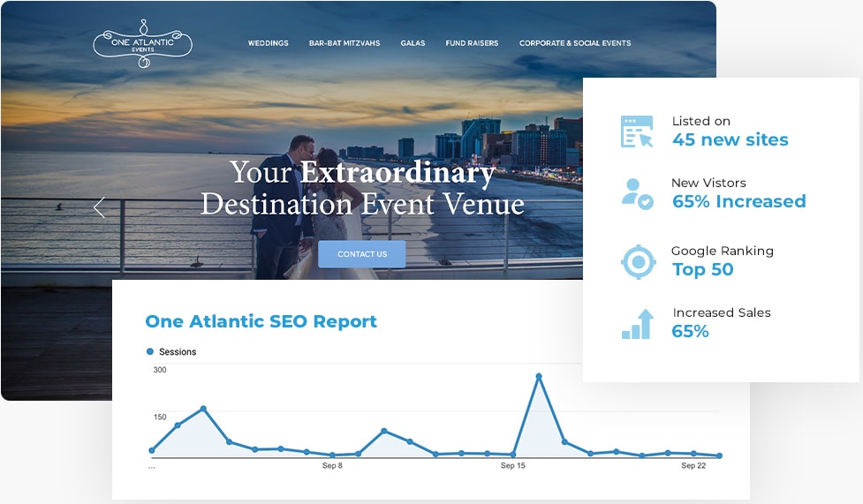Viewport: 863px width, 504px height.
Task: Click the 150 y-axis label
Action: pos(160,417)
